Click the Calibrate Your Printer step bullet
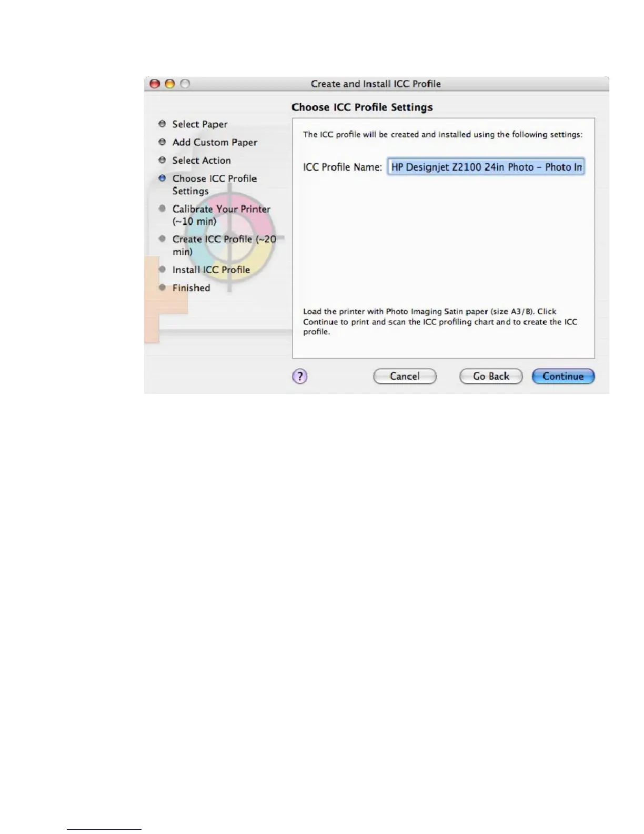Viewport: 644px width, 834px height. coord(162,208)
